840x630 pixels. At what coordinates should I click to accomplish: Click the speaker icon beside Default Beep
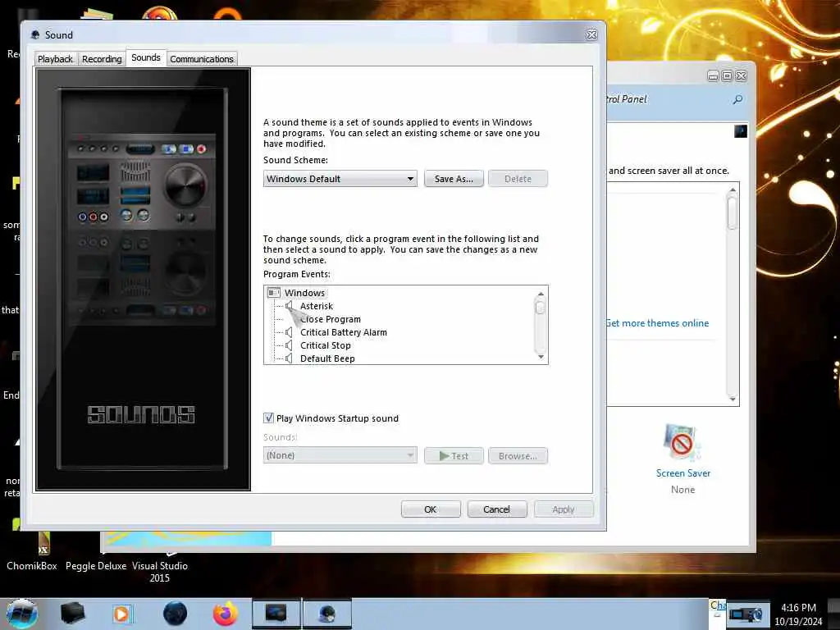[290, 358]
